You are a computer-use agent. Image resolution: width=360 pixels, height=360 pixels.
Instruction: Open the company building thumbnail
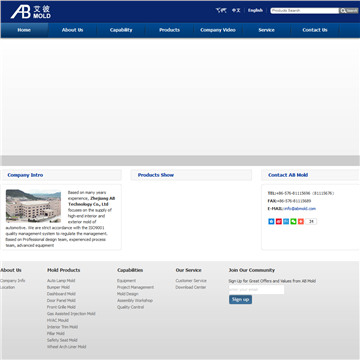pos(33,206)
